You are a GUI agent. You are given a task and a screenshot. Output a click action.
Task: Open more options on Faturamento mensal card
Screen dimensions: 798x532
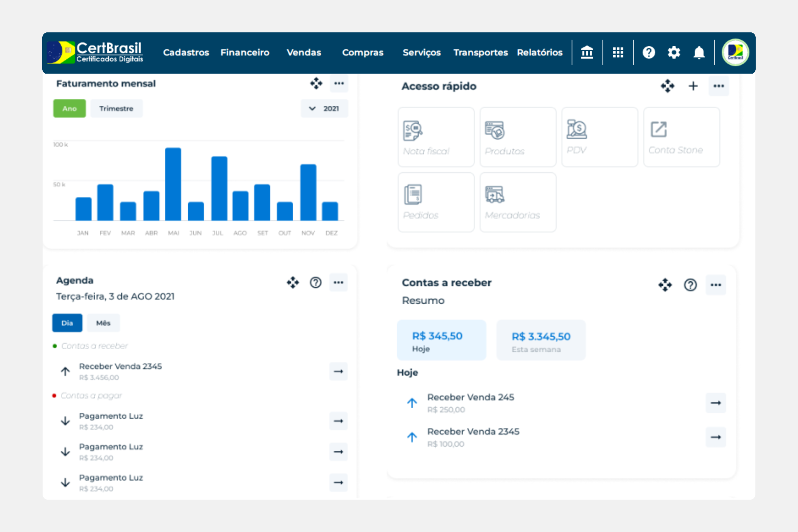click(339, 83)
